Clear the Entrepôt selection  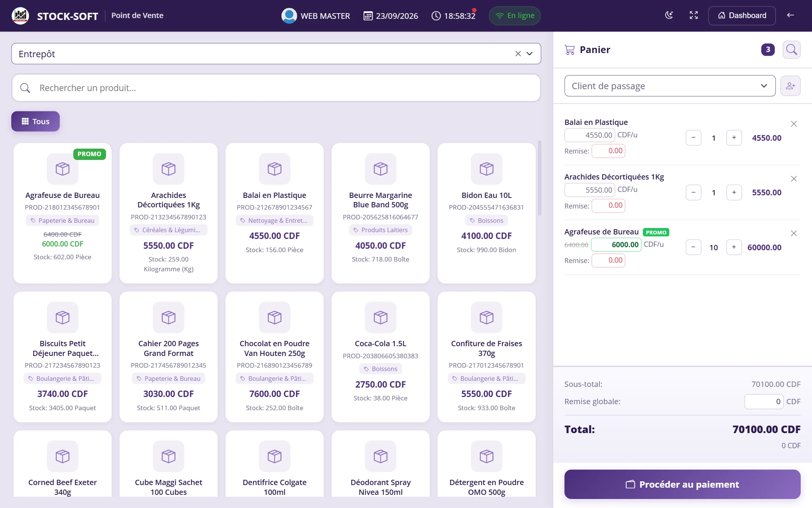[x=518, y=54]
